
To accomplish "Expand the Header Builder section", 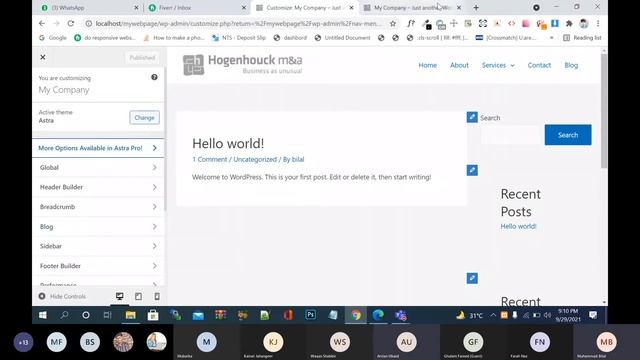I will pyautogui.click(x=98, y=187).
